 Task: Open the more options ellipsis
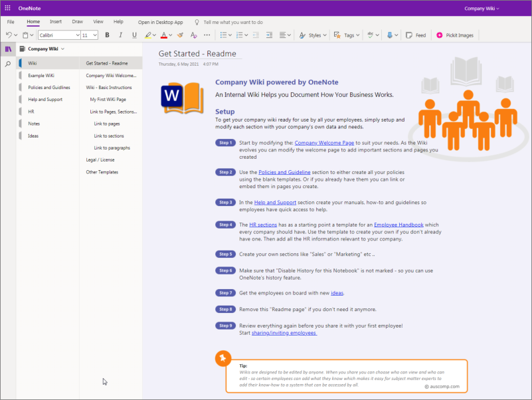pos(207,35)
